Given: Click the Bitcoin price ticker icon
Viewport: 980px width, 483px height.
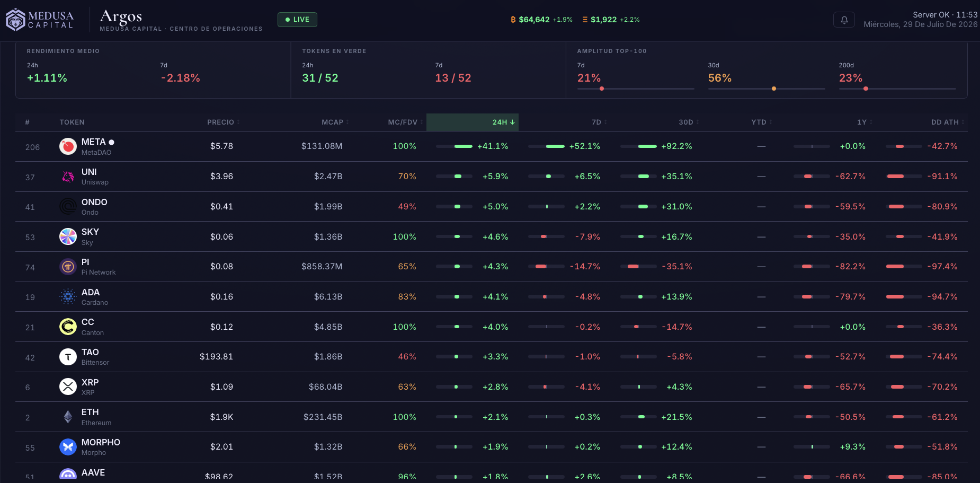Looking at the screenshot, I should [x=513, y=20].
